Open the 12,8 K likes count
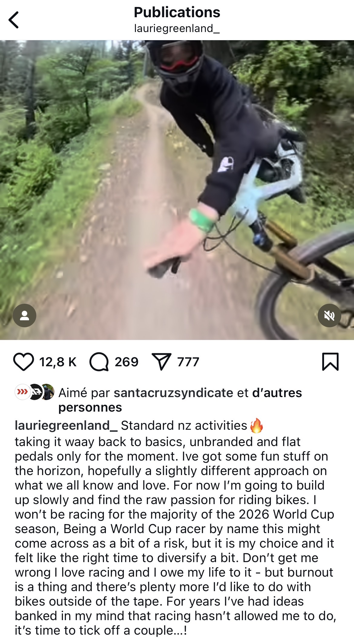The height and width of the screenshot is (644, 354). click(58, 362)
